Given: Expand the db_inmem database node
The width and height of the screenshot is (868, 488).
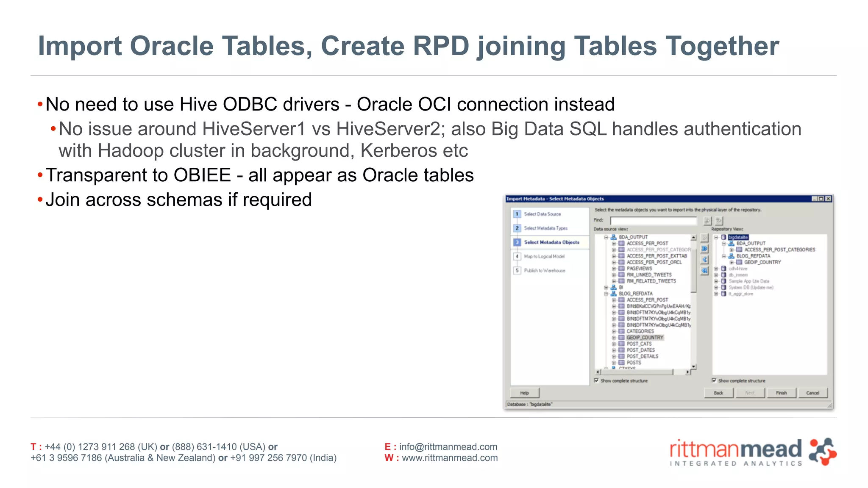Looking at the screenshot, I should pyautogui.click(x=716, y=275).
